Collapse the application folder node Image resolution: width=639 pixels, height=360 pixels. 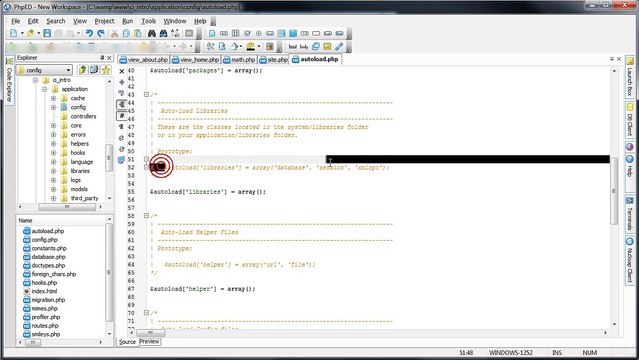[x=44, y=89]
